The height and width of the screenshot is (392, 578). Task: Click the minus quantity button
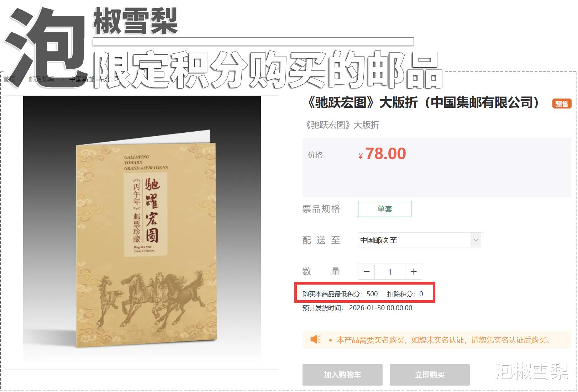pyautogui.click(x=367, y=272)
